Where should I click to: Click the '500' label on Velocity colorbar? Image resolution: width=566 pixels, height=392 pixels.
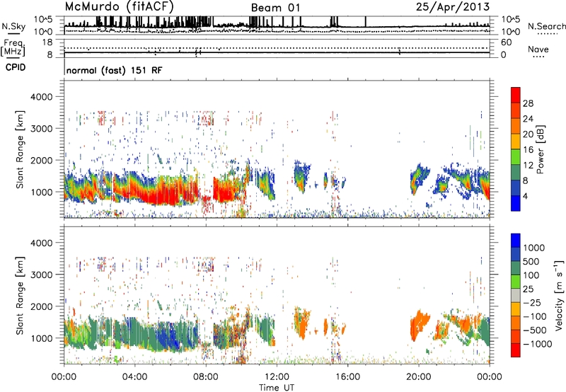[531, 261]
